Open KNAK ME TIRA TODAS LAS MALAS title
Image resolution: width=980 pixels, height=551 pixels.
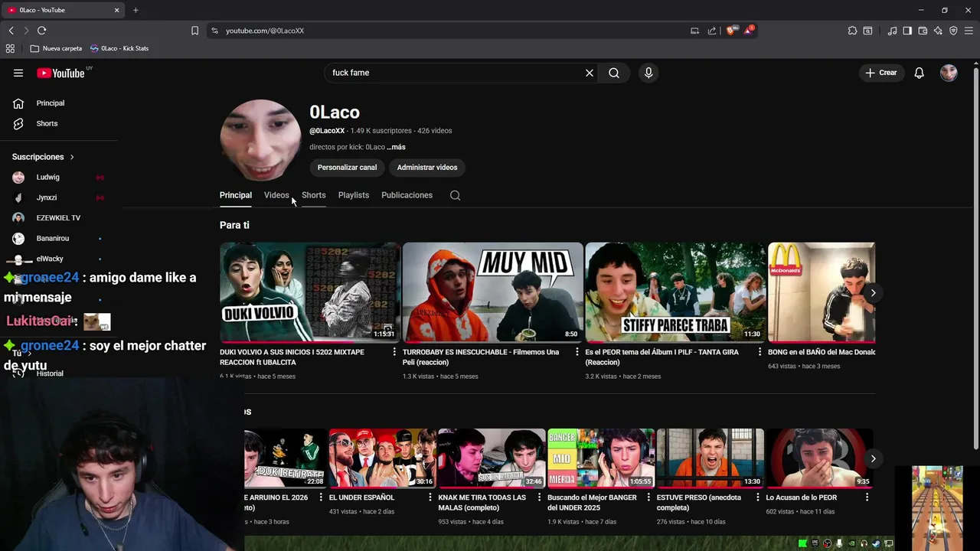(482, 502)
